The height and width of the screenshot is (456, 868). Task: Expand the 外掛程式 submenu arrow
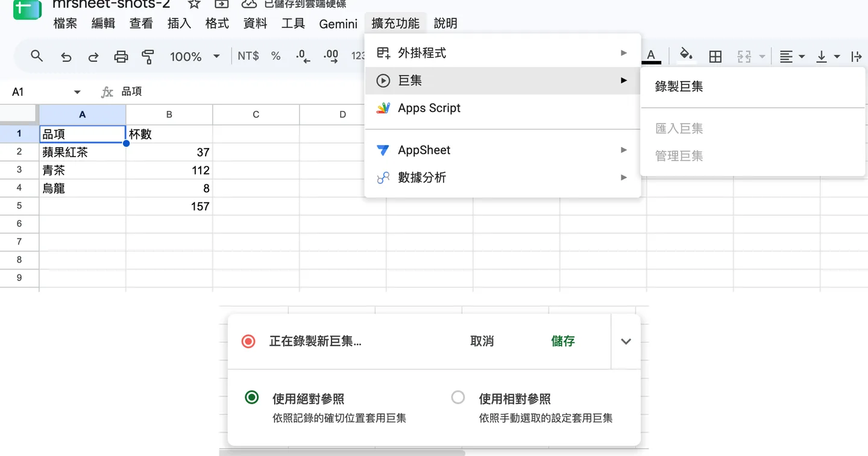click(624, 53)
